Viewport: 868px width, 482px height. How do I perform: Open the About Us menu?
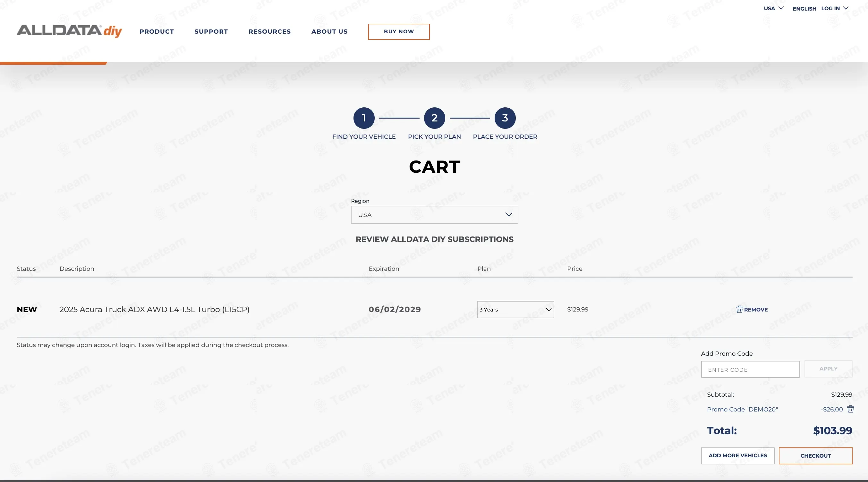(x=329, y=31)
